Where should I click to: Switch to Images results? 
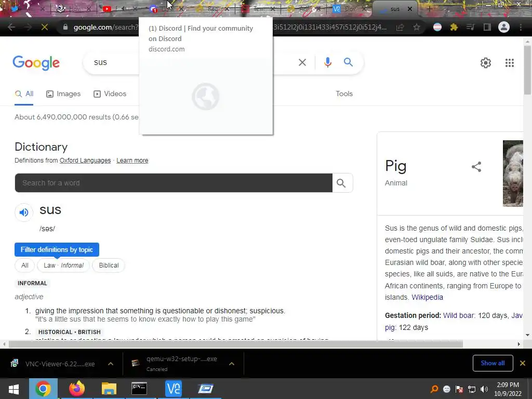pyautogui.click(x=63, y=94)
